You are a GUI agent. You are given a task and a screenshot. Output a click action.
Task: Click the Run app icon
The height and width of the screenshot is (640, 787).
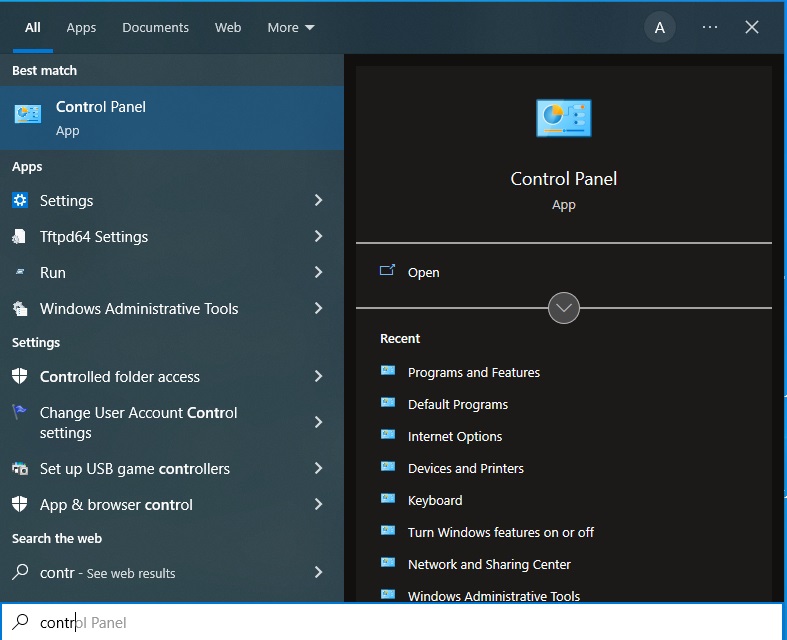[20, 273]
